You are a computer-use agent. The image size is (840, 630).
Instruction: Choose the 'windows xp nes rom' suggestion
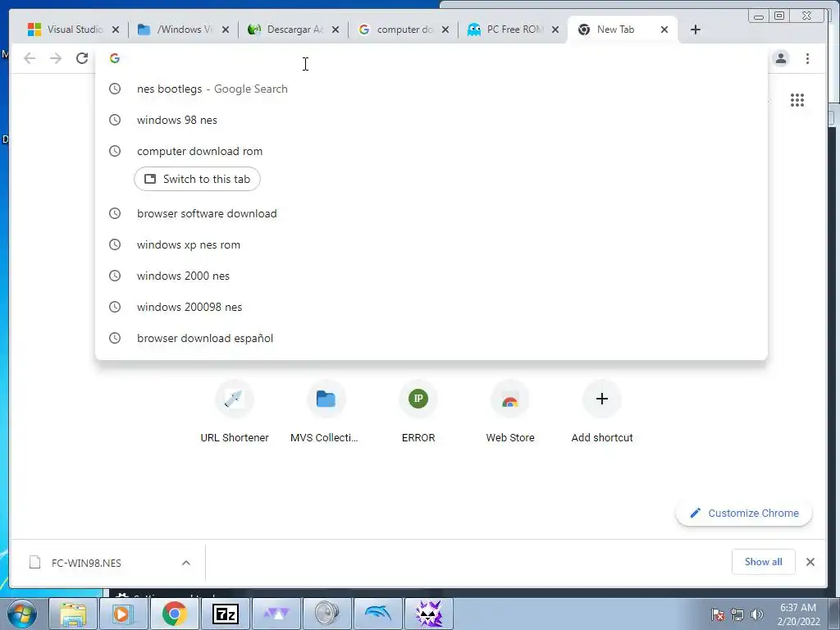431,244
